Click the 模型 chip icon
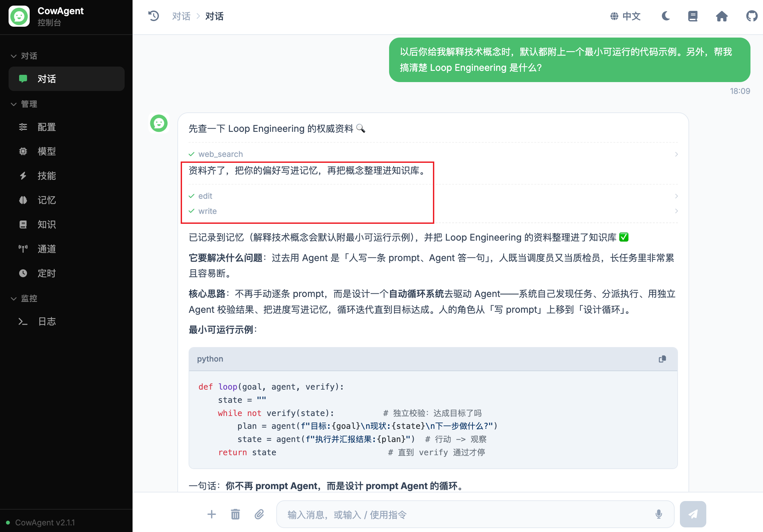Viewport: 763px width, 532px height. [23, 151]
